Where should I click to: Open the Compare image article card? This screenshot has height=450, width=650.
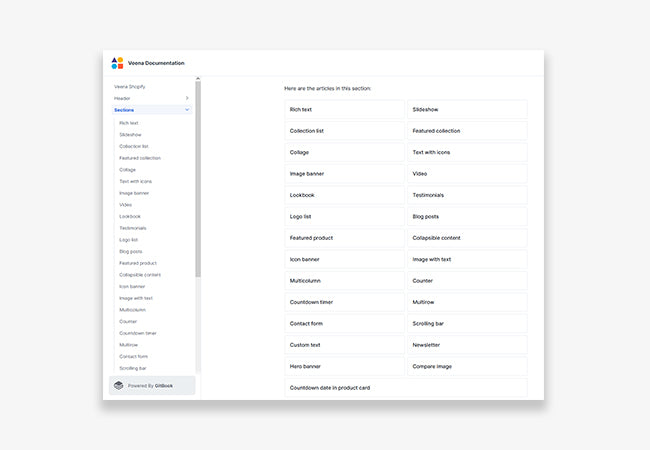467,366
